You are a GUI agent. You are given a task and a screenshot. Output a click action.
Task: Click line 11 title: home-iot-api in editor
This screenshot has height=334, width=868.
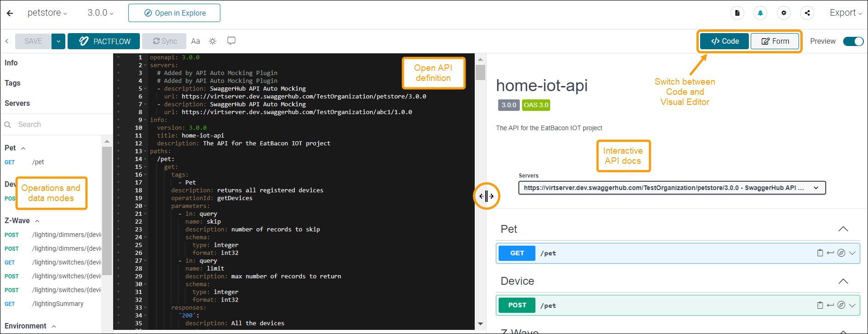click(x=190, y=136)
